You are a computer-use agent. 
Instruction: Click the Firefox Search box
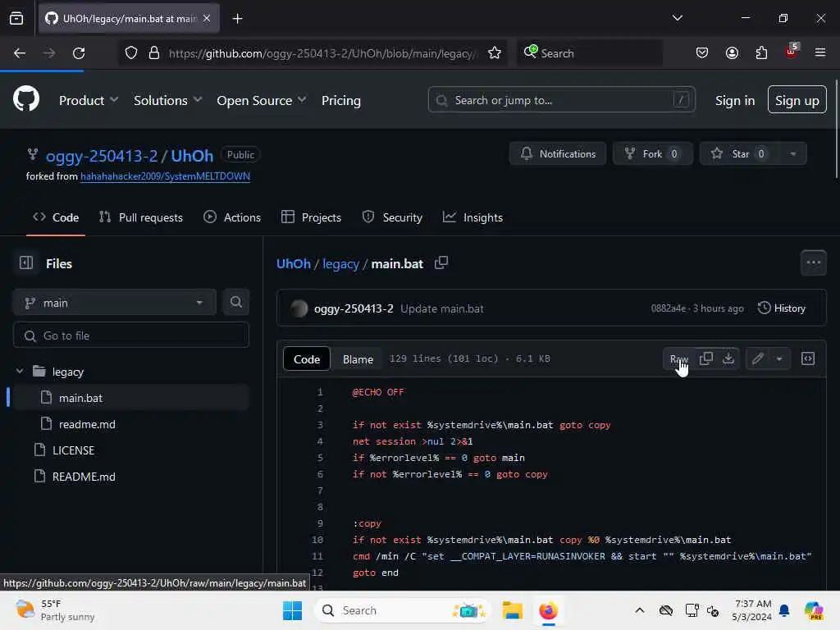point(589,53)
